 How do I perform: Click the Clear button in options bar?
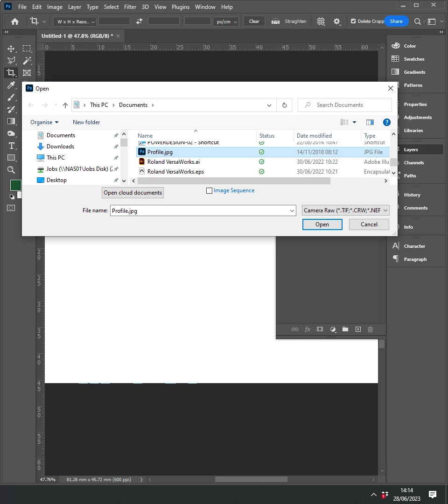[x=254, y=21]
